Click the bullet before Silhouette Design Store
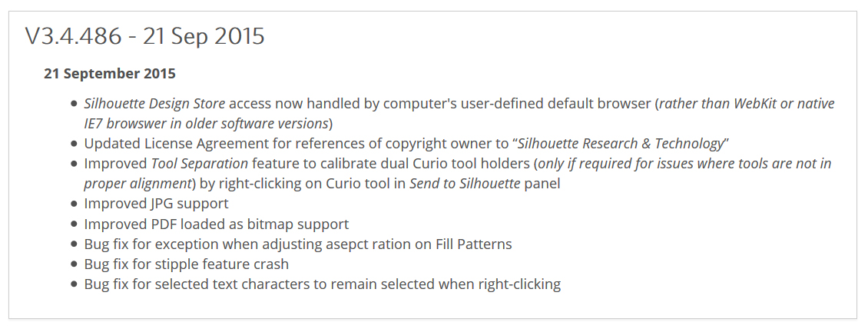The width and height of the screenshot is (868, 329). 75,104
